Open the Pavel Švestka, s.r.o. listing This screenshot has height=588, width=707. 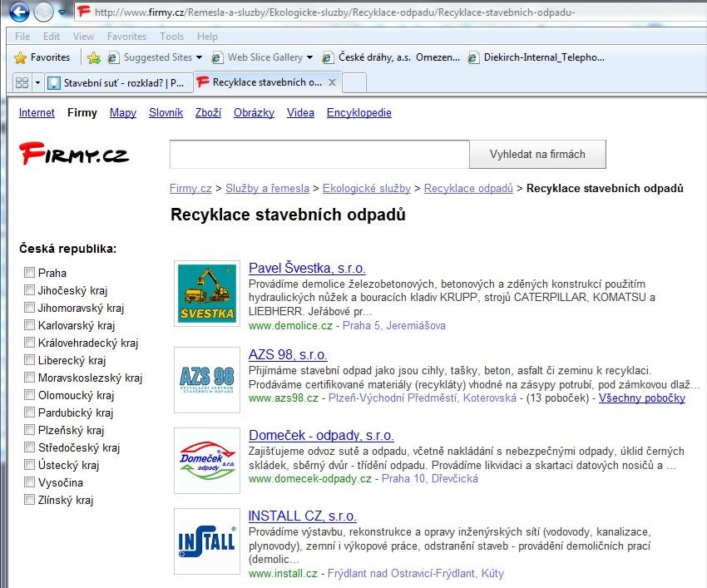(x=307, y=268)
